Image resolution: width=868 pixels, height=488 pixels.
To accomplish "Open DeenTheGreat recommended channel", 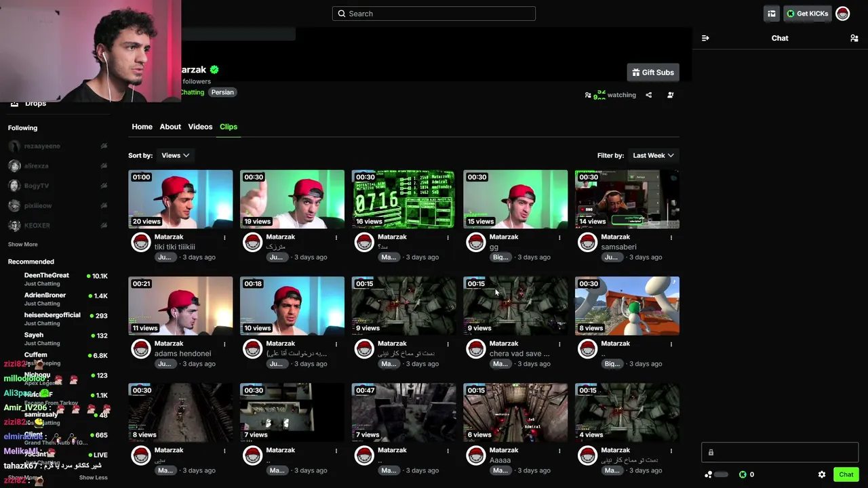I will 58,279.
